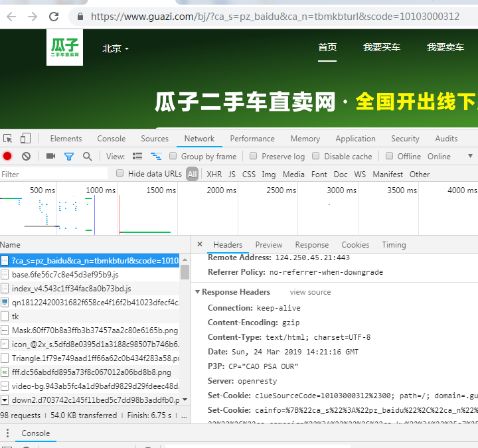Click 我要买车 navigation link
This screenshot has height=448, width=478.
382,47
